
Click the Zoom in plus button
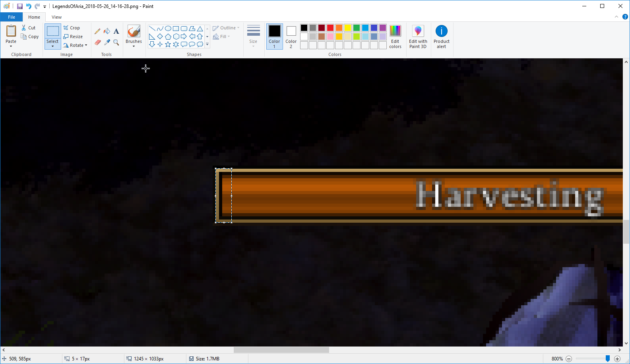(617, 359)
